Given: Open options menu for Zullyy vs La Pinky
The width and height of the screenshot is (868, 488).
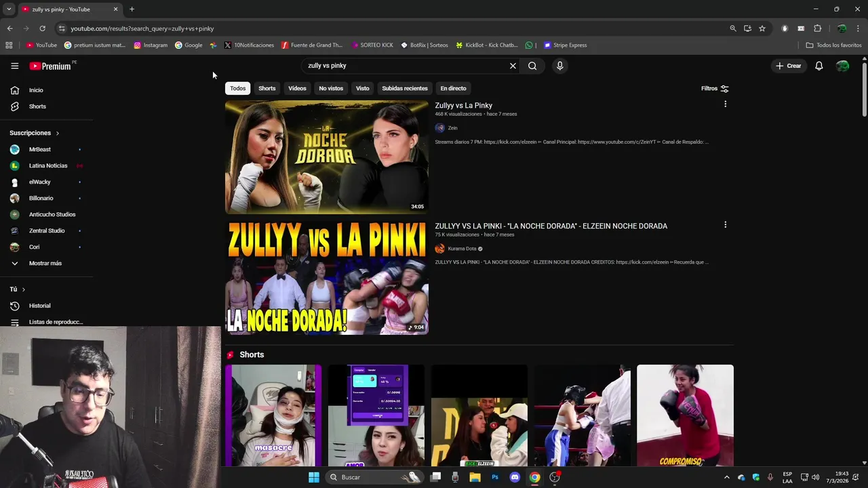Looking at the screenshot, I should (725, 104).
